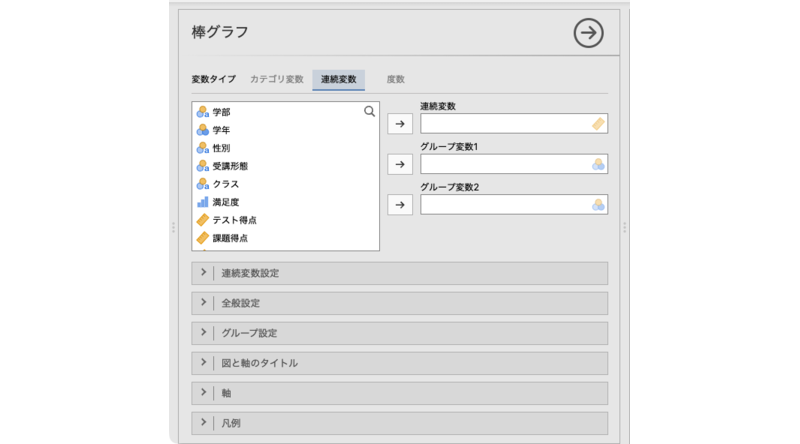800x444 pixels.
Task: Select the 学部 variable
Action: pyautogui.click(x=221, y=112)
